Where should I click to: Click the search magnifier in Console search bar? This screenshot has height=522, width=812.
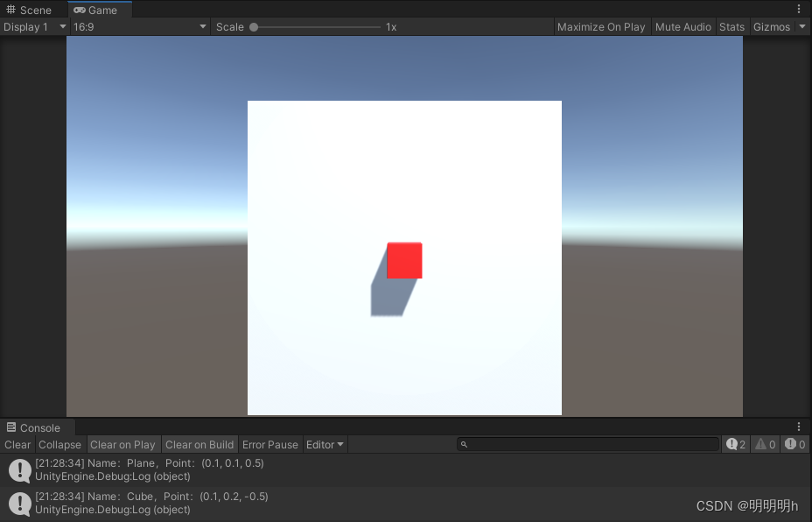[x=463, y=444]
